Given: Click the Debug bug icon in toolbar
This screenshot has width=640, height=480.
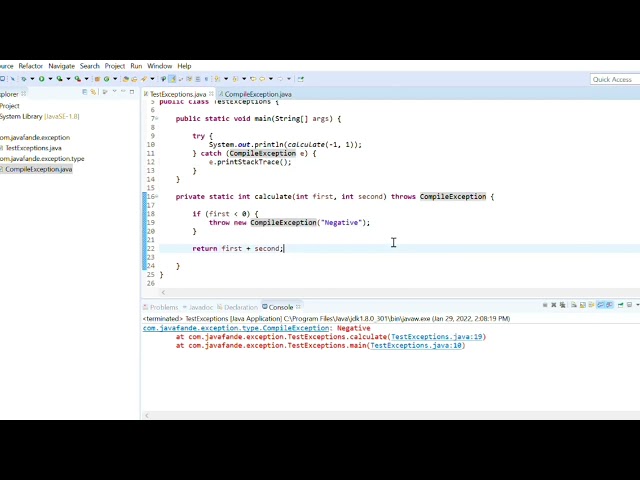Looking at the screenshot, I should pyautogui.click(x=24, y=79).
